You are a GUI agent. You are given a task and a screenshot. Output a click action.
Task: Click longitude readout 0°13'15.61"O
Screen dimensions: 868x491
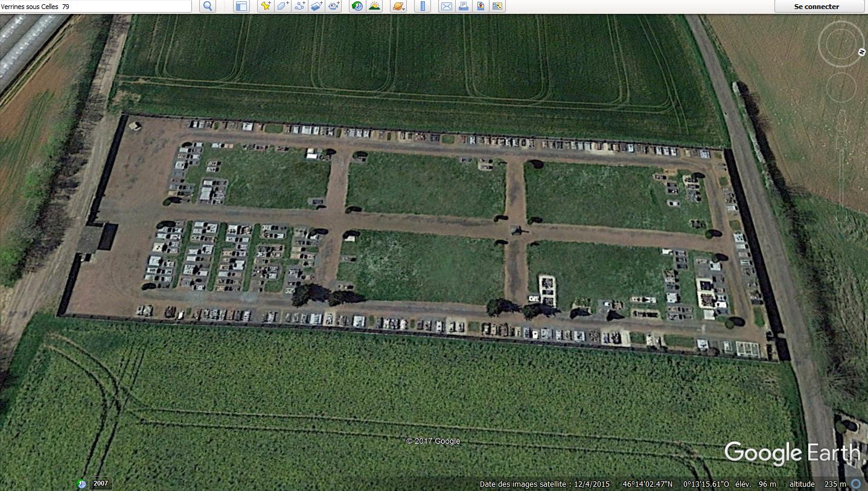[x=706, y=484]
